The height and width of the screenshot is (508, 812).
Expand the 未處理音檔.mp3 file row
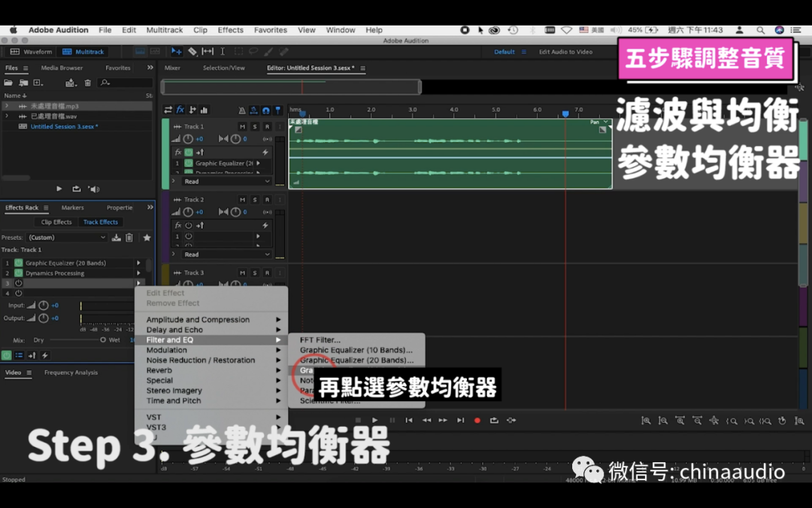coord(7,106)
